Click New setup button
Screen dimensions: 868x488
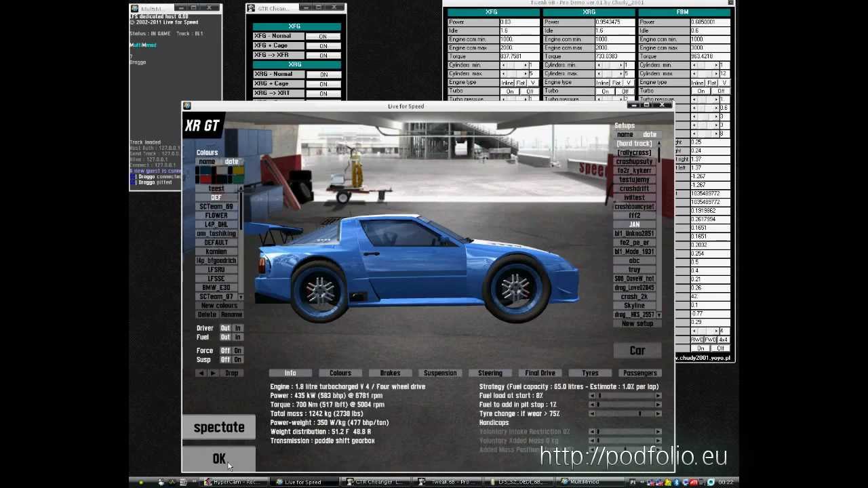tap(637, 323)
